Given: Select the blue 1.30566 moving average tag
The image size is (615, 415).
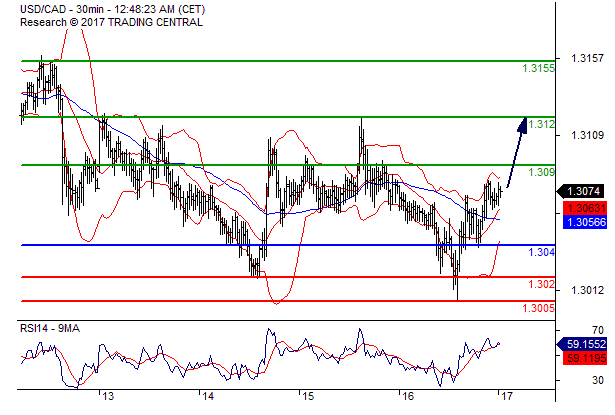Looking at the screenshot, I should coord(585,222).
